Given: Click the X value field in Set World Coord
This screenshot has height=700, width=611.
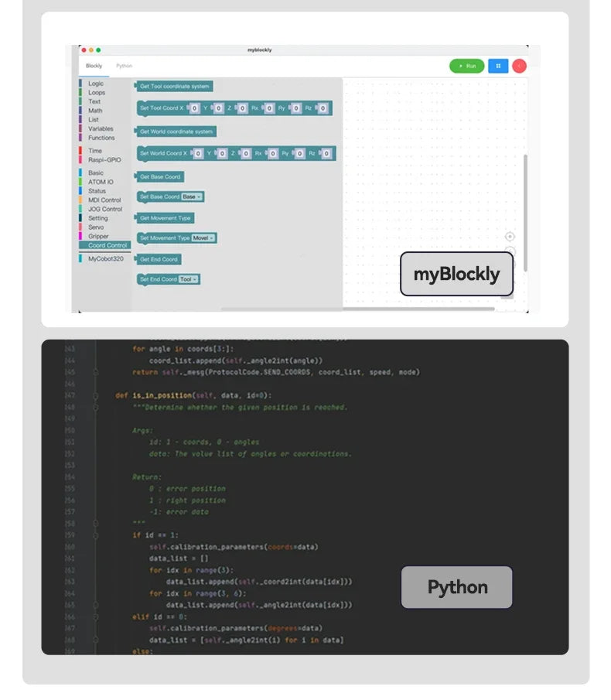Looking at the screenshot, I should [198, 154].
